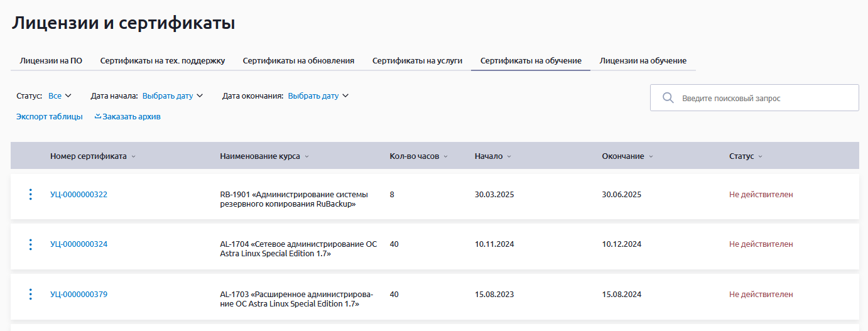Screen dimensions: 868x331
Task: Sort by the Номер сертификата column arrow
Action: [x=134, y=156]
